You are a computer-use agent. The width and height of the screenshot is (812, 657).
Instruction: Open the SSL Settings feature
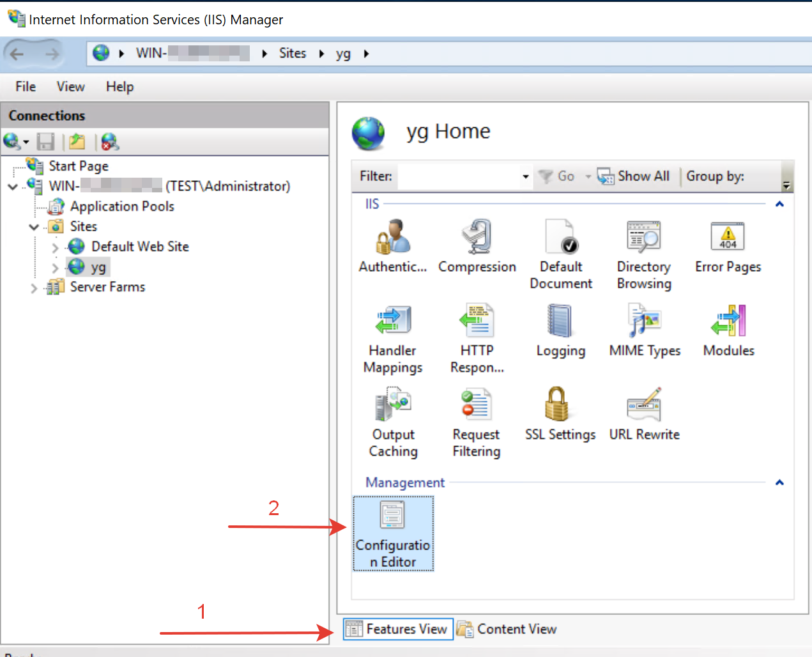pyautogui.click(x=560, y=415)
